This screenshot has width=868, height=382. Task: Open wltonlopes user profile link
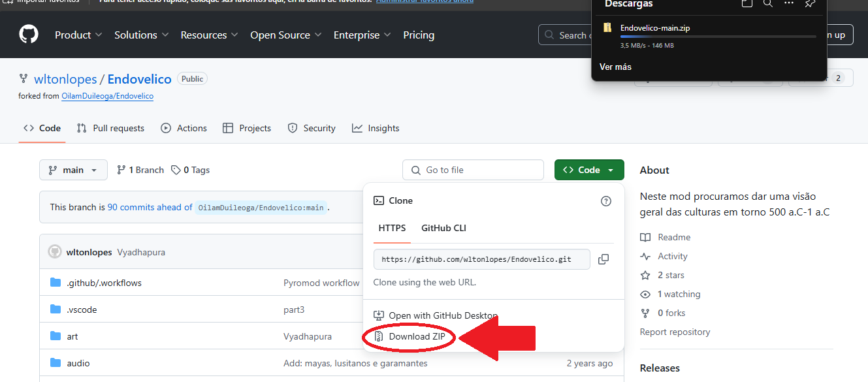(65, 79)
